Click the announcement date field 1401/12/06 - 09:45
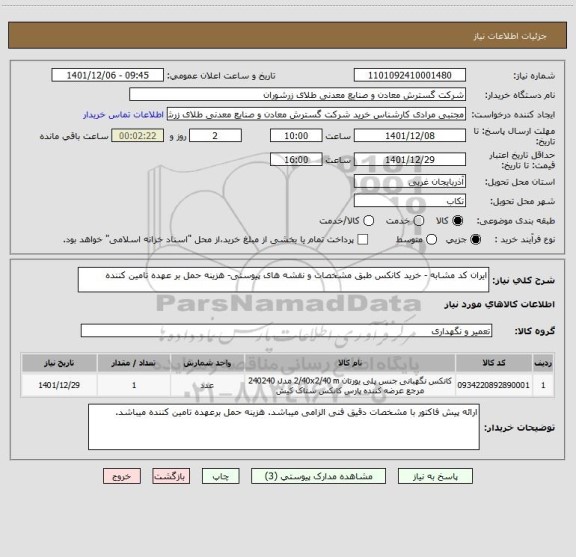The height and width of the screenshot is (557, 576). click(108, 75)
